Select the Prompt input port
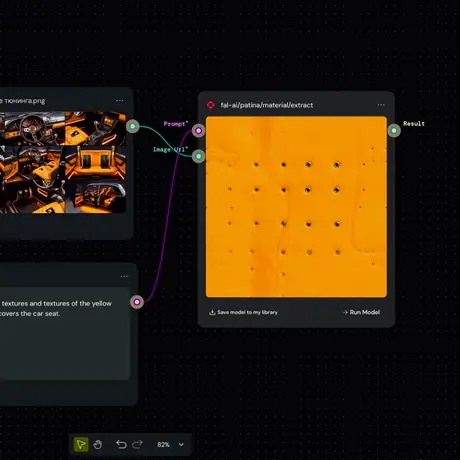 [x=198, y=130]
